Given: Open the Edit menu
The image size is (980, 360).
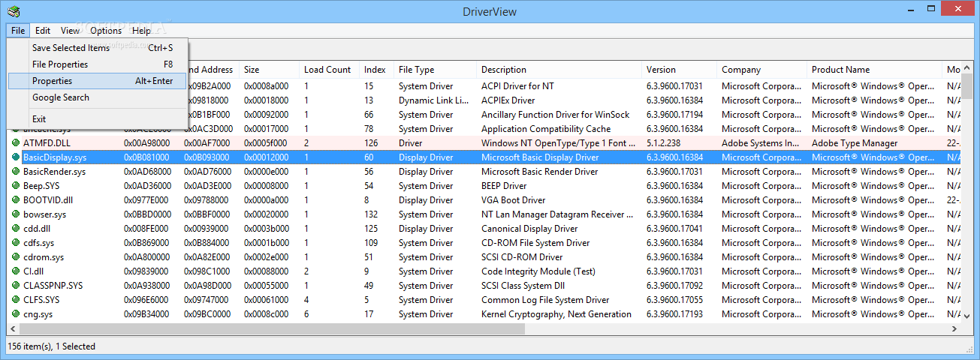Looking at the screenshot, I should [x=43, y=31].
